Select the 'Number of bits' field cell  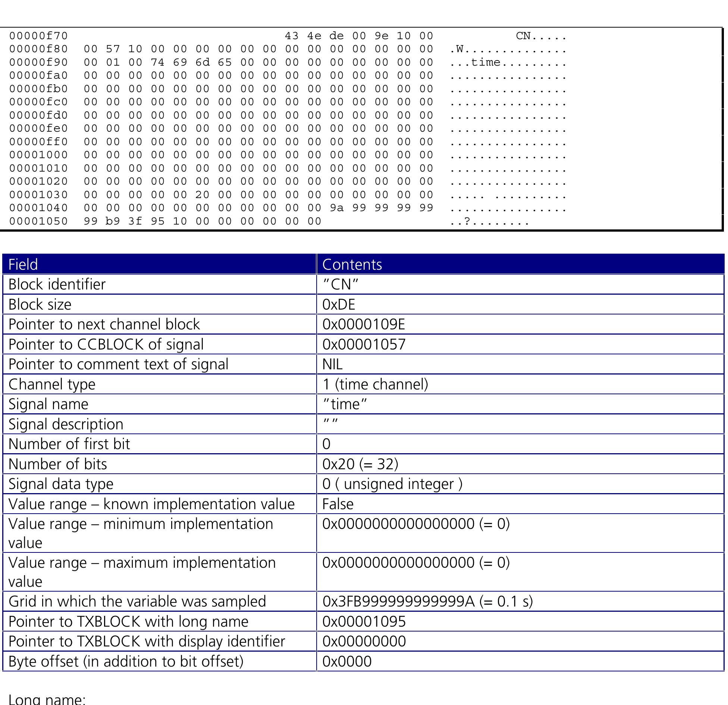coord(159,464)
